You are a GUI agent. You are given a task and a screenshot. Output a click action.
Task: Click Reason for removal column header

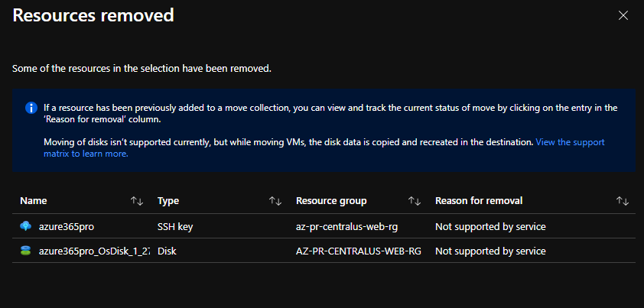pos(479,201)
